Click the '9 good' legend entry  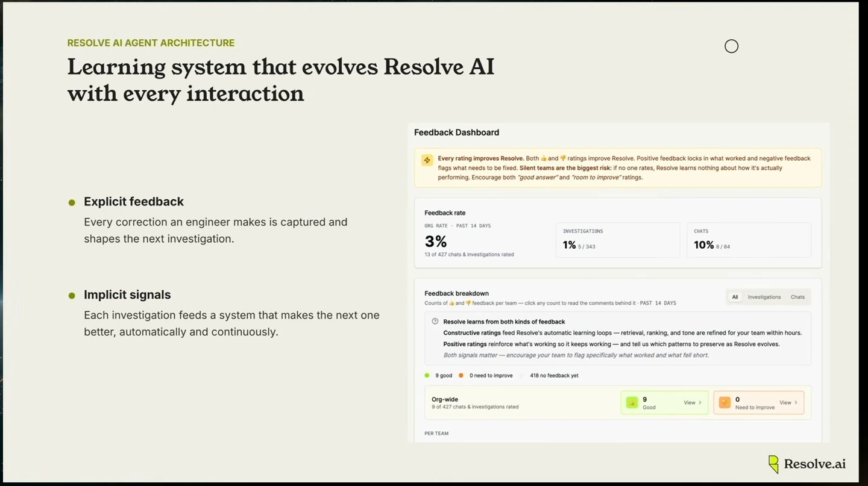click(x=438, y=375)
